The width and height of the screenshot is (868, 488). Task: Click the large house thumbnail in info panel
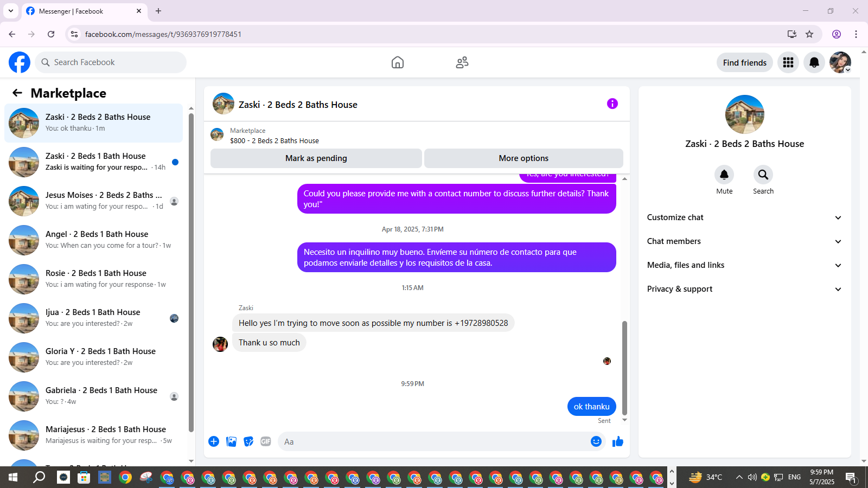pyautogui.click(x=745, y=114)
